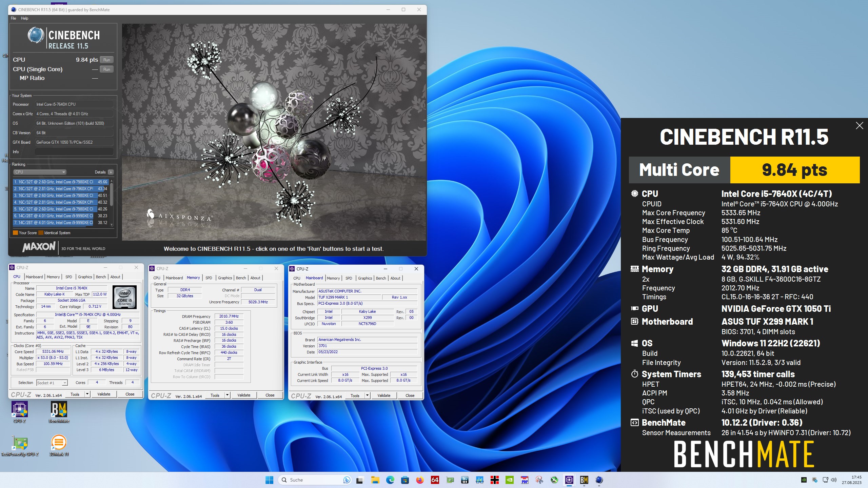Image resolution: width=868 pixels, height=488 pixels.
Task: Open Graphics tab in left CPU-Z
Action: click(x=85, y=277)
